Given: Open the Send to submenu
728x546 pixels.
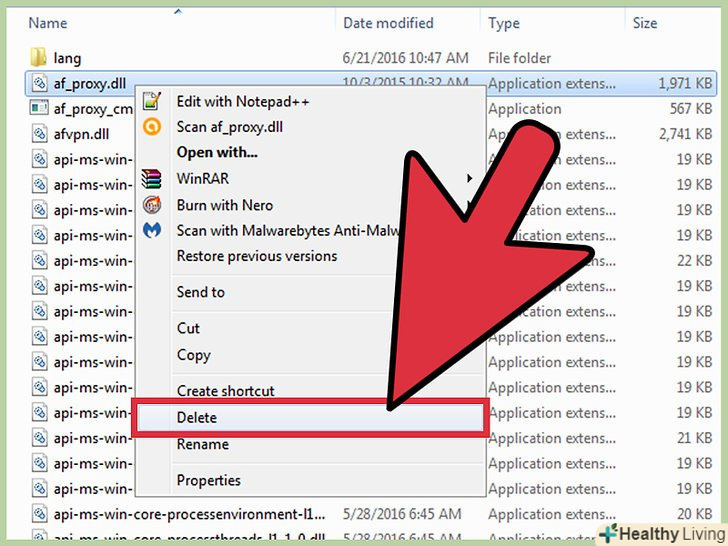Looking at the screenshot, I should tap(201, 292).
